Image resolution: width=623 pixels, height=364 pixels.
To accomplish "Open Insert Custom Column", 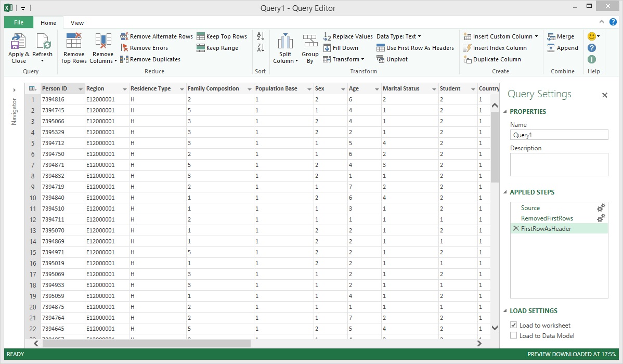I will [x=501, y=36].
